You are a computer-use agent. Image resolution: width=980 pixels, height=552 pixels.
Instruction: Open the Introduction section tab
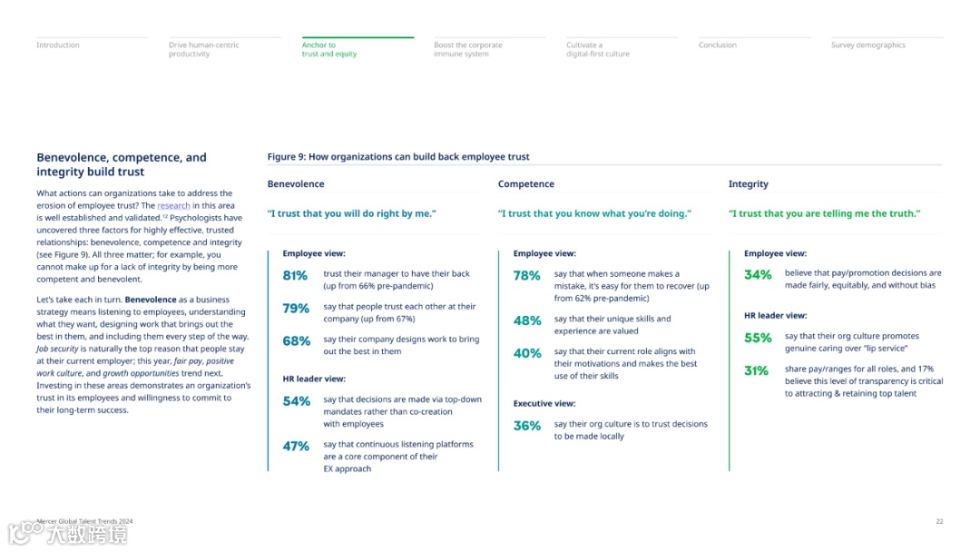[x=58, y=44]
